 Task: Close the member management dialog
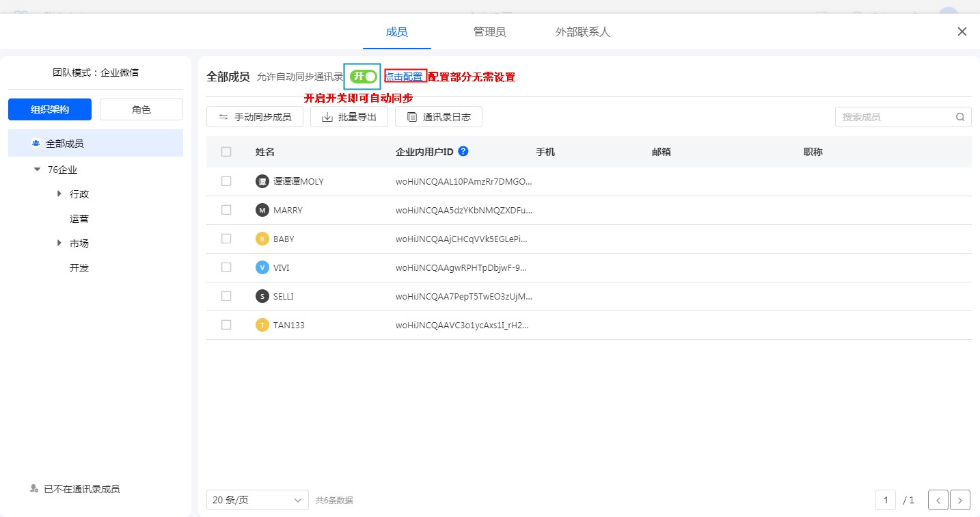coord(962,31)
